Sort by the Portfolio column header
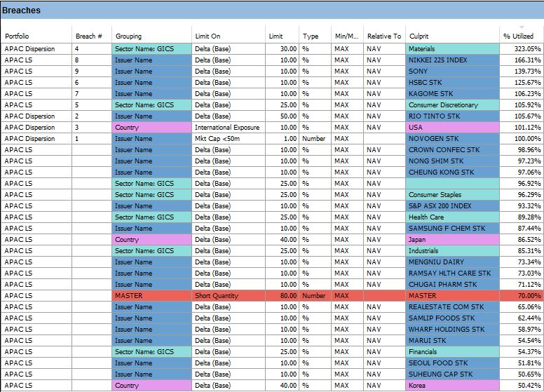Screen dimensions: 544x392 point(18,36)
